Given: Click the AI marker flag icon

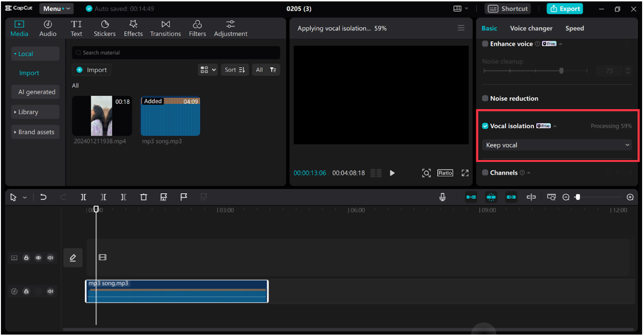Looking at the screenshot, I should click(x=164, y=197).
